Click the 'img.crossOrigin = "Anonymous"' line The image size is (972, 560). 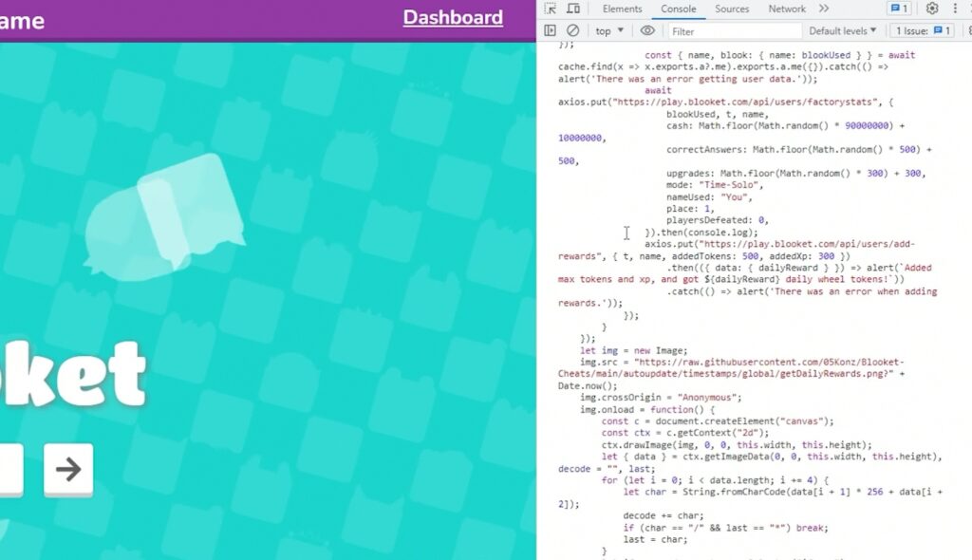pos(661,398)
